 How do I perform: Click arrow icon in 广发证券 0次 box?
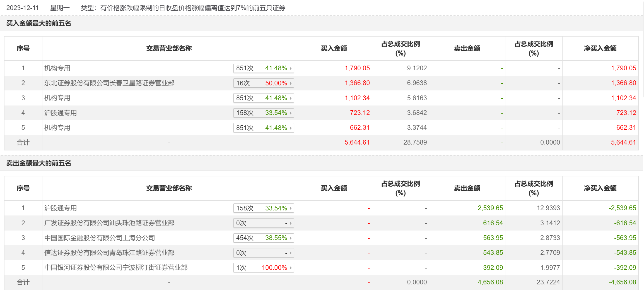291,223
